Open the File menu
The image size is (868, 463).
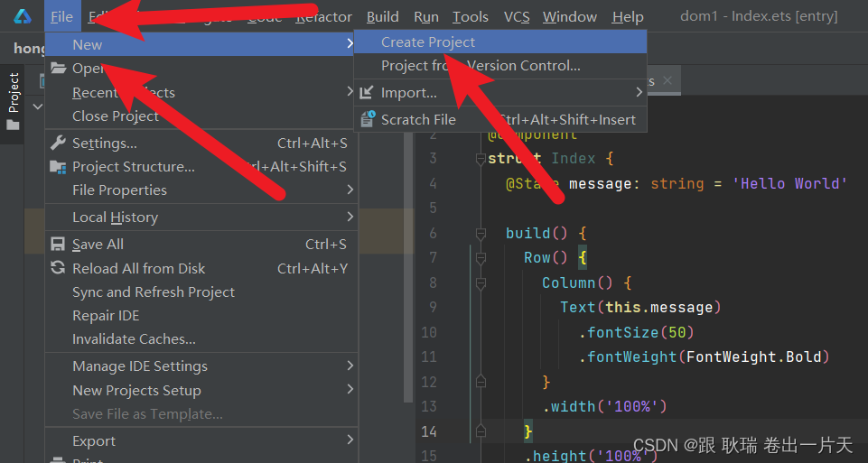click(61, 16)
